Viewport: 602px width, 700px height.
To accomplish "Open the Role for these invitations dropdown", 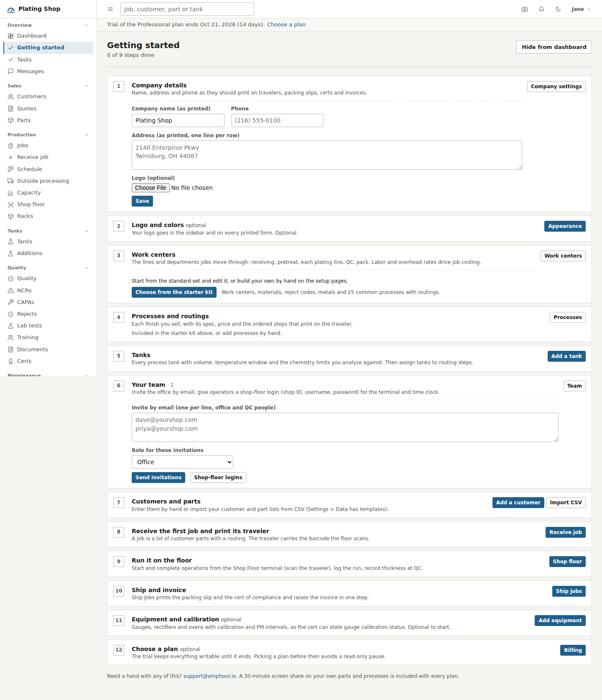I will pyautogui.click(x=182, y=462).
